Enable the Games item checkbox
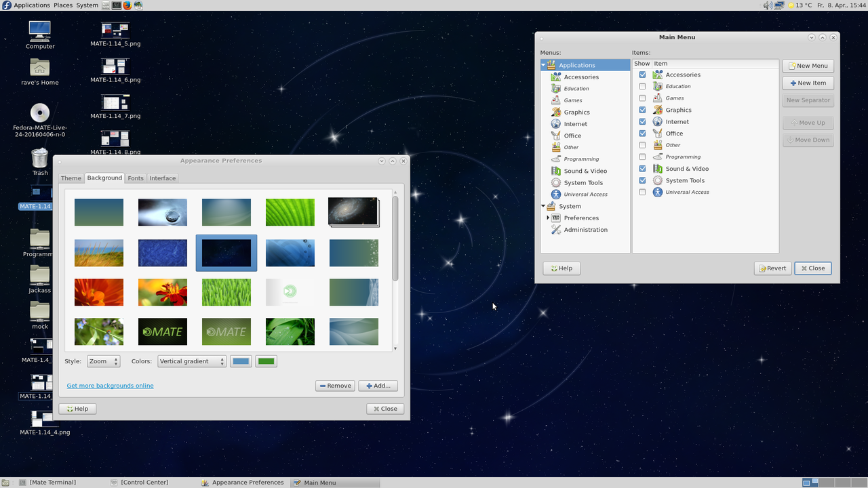 (642, 98)
